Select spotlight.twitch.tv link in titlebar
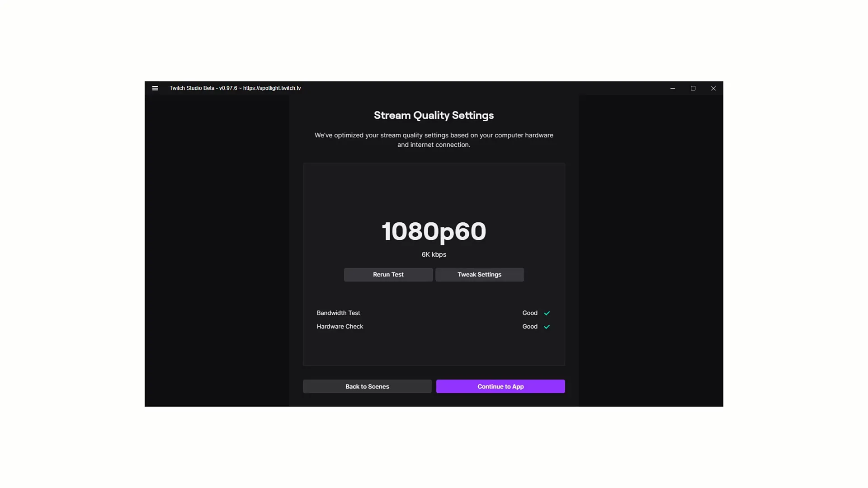Image resolution: width=868 pixels, height=488 pixels. tap(272, 88)
